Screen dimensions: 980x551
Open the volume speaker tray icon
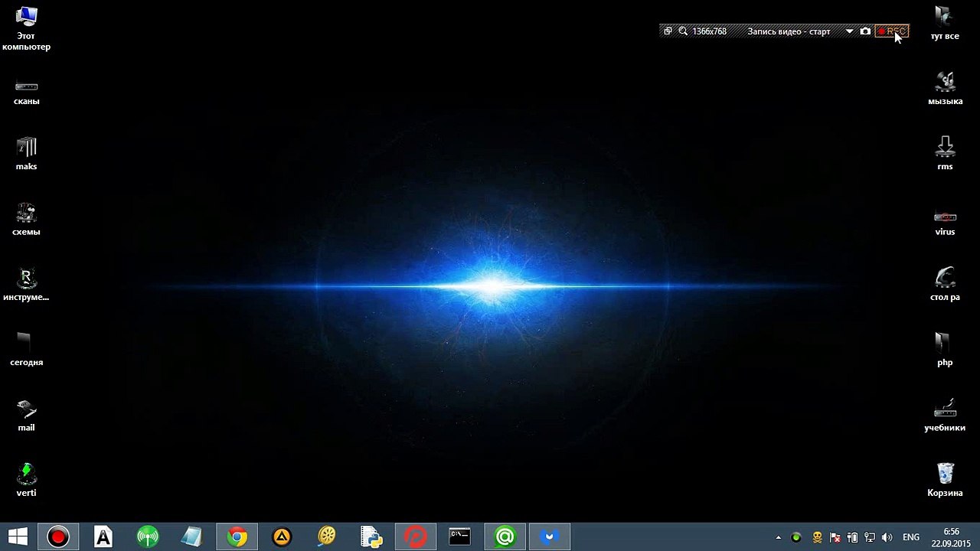887,538
